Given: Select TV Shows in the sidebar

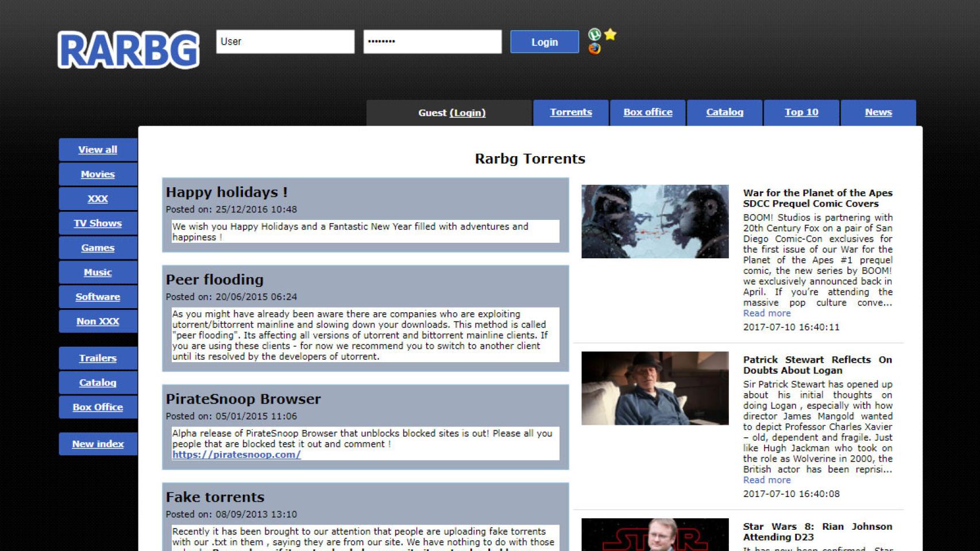Looking at the screenshot, I should pos(98,223).
